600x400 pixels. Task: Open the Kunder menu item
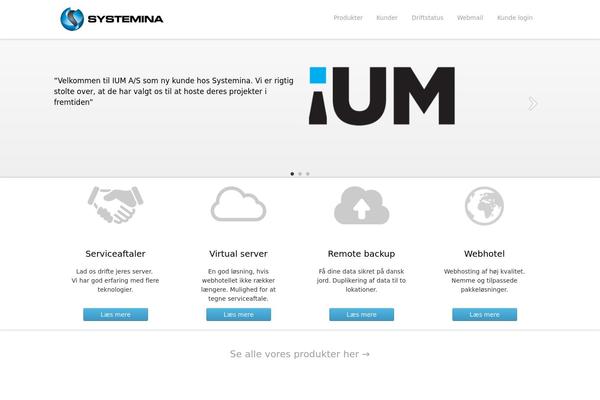point(387,18)
